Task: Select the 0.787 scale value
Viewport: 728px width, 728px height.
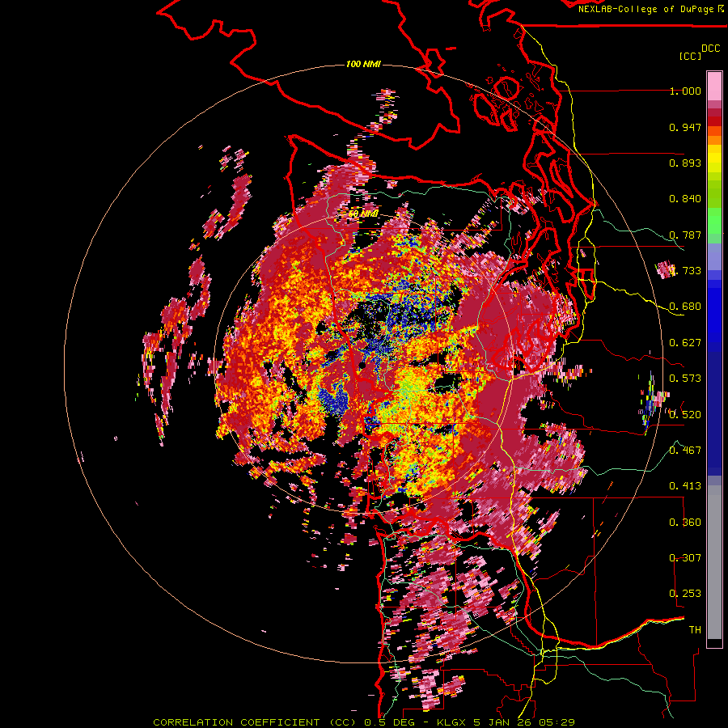Action: [x=685, y=235]
